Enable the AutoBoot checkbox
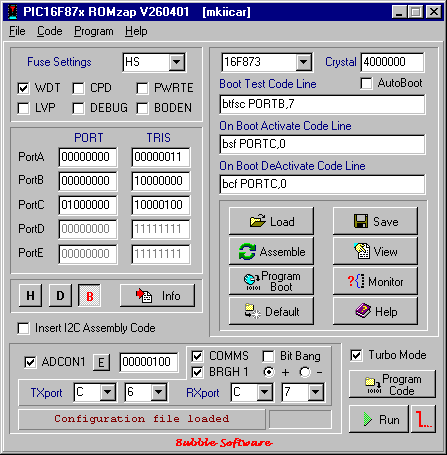 coord(366,83)
